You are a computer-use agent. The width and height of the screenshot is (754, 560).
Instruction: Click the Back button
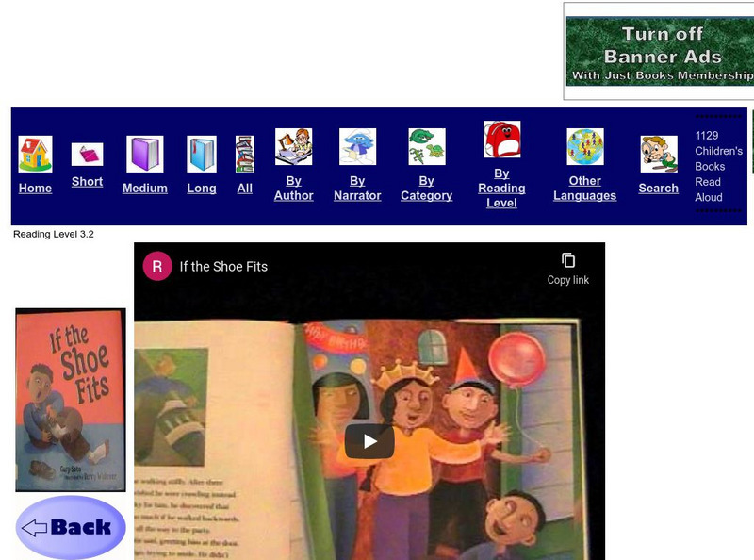click(71, 527)
